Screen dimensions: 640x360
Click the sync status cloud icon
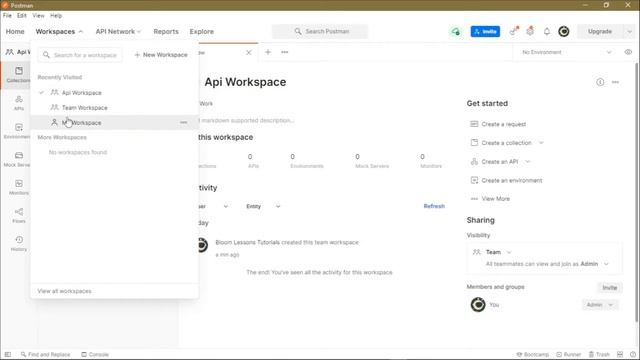(456, 31)
